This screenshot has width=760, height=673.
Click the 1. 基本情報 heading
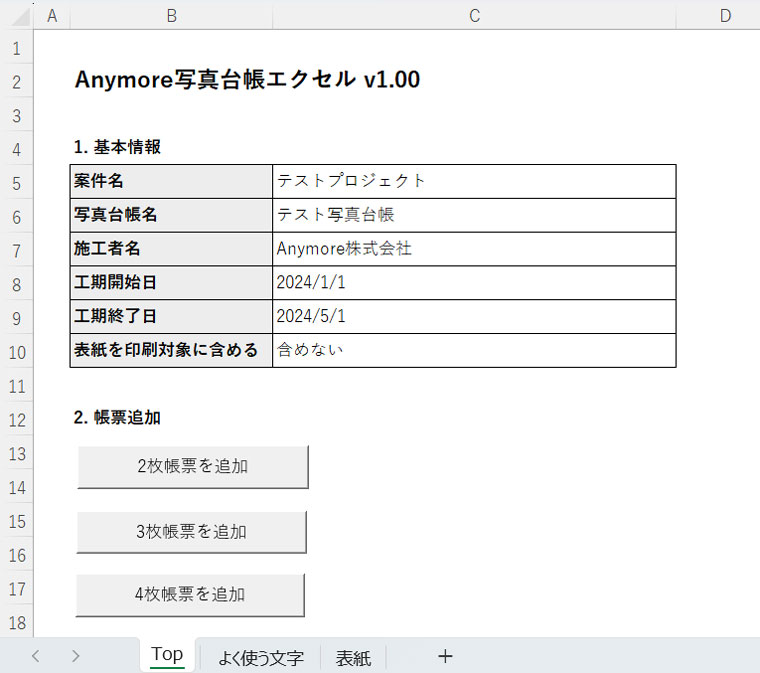(117, 147)
